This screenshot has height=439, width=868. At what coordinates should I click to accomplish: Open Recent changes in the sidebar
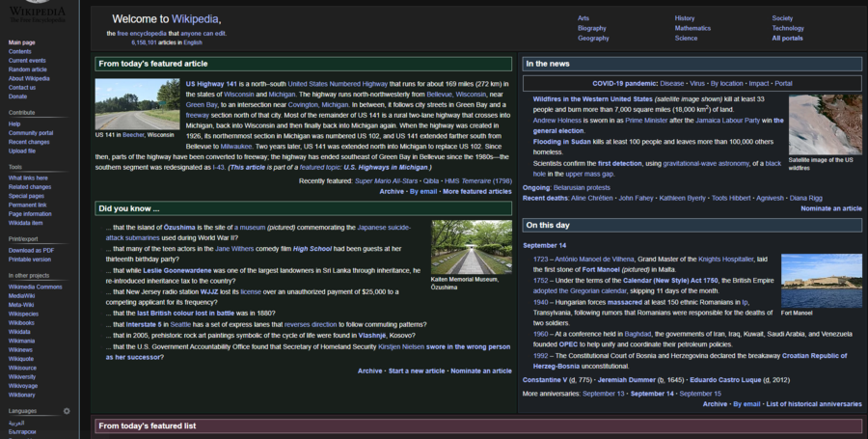pyautogui.click(x=29, y=142)
